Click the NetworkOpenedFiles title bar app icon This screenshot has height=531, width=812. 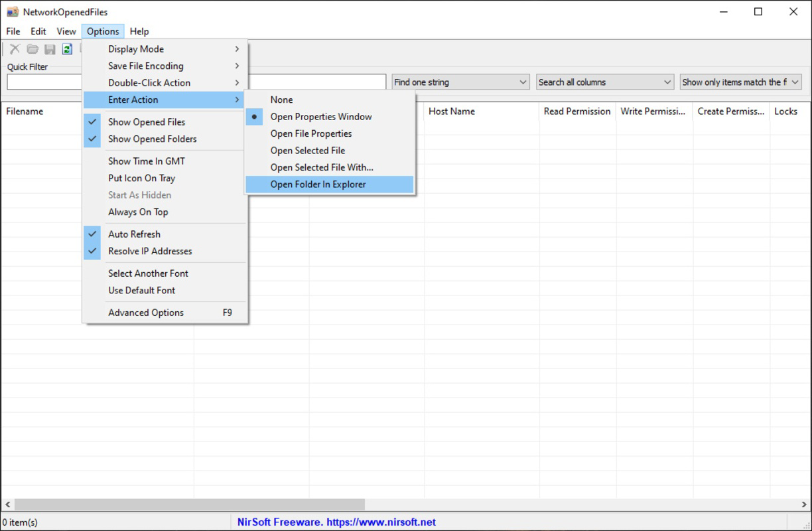coord(13,12)
